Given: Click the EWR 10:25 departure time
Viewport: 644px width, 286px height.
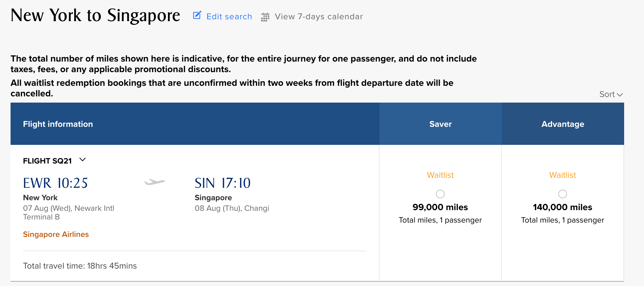Looking at the screenshot, I should click(56, 183).
